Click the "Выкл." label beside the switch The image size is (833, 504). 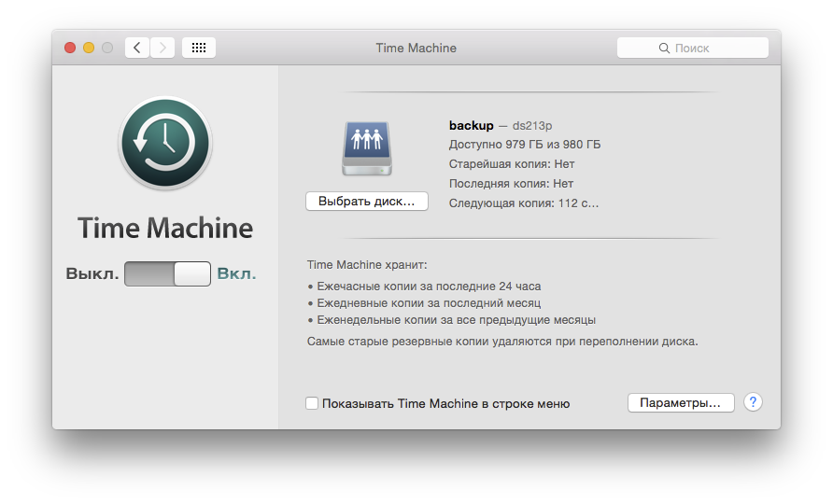click(92, 274)
